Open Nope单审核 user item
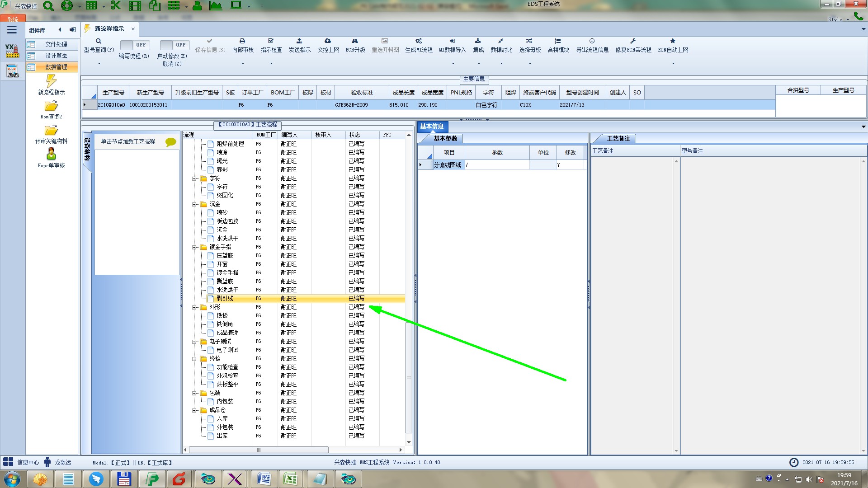Screen dimensions: 868x488 coord(51,159)
